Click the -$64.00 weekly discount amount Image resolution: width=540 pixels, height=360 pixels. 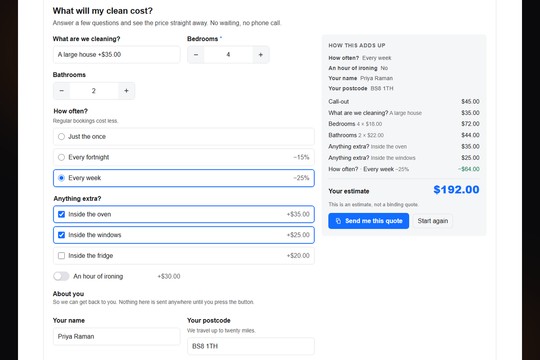pyautogui.click(x=469, y=169)
